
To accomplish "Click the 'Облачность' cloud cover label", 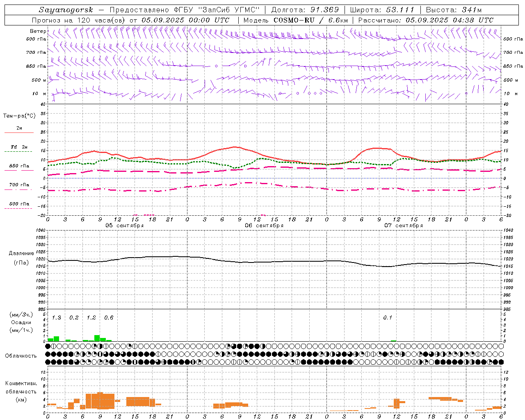I will pos(21,356).
